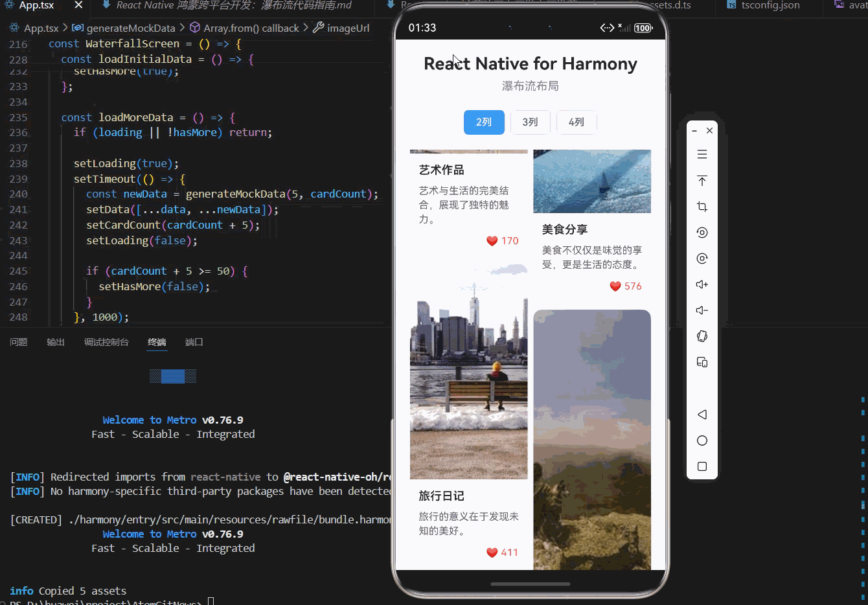Decrease emulator volume

tap(702, 310)
